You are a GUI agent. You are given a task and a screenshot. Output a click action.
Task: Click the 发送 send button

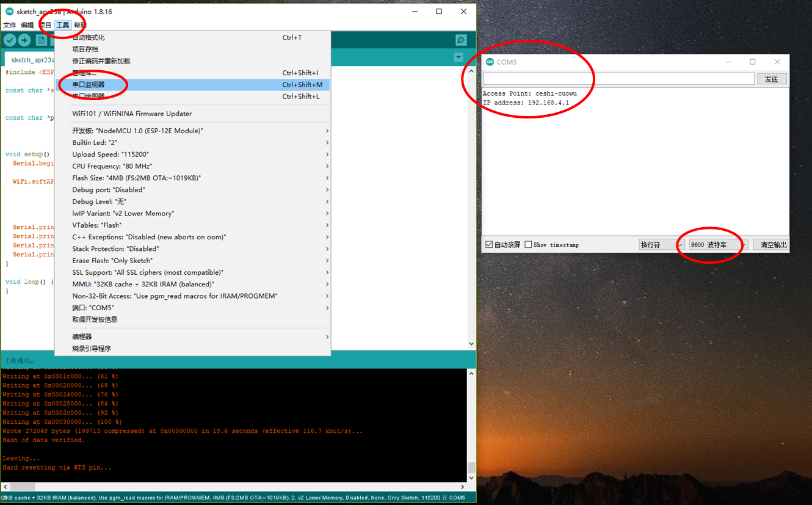point(772,79)
